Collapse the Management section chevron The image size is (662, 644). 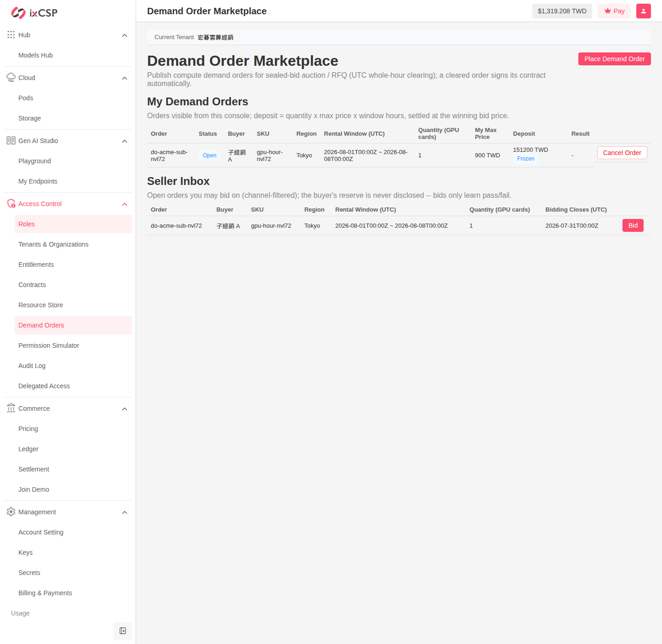point(125,512)
